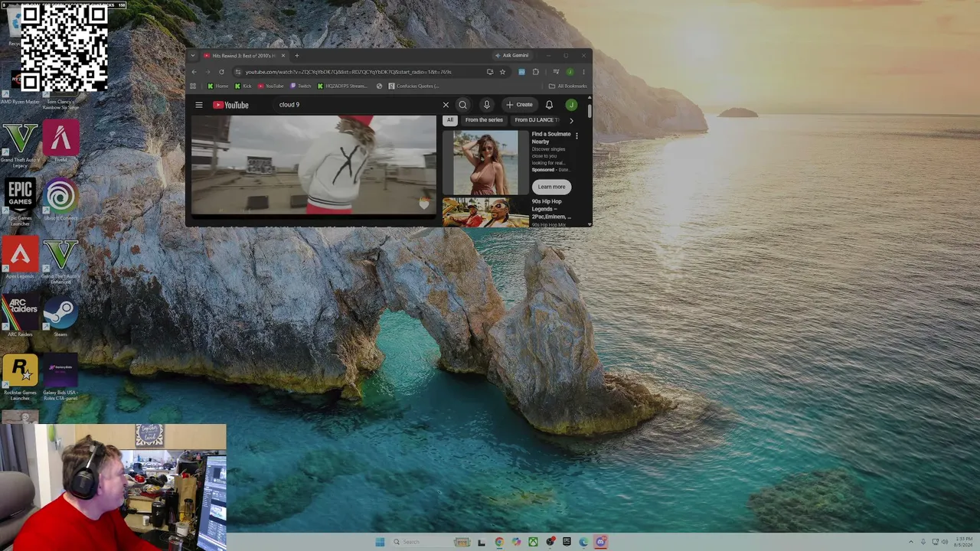The width and height of the screenshot is (980, 551).
Task: View site information icon in address bar
Action: pyautogui.click(x=238, y=72)
